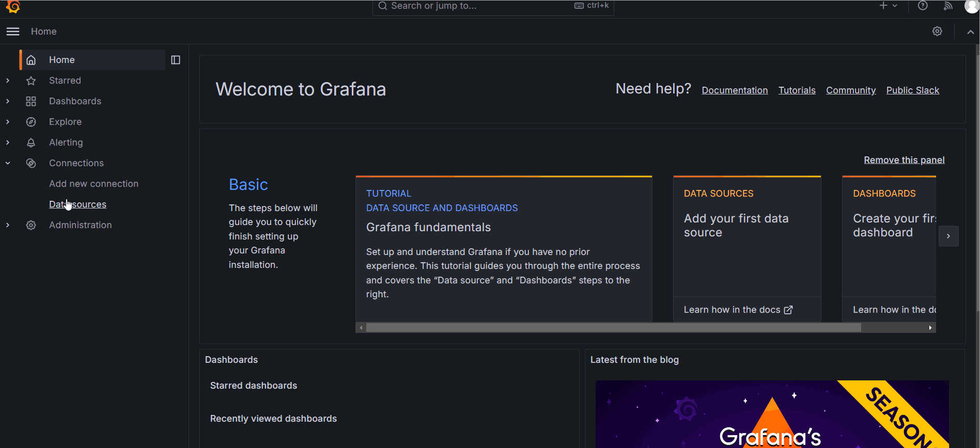Open the Grafana blog banner image
Viewport: 980px width, 448px height.
click(772, 414)
